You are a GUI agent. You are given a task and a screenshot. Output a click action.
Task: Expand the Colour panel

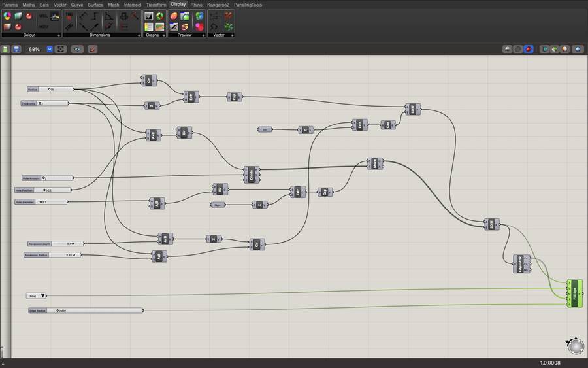click(59, 35)
